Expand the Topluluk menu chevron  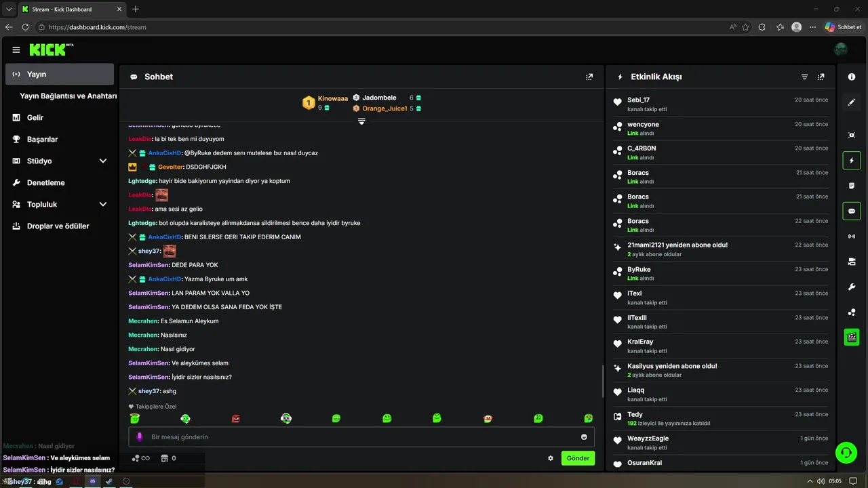(103, 204)
